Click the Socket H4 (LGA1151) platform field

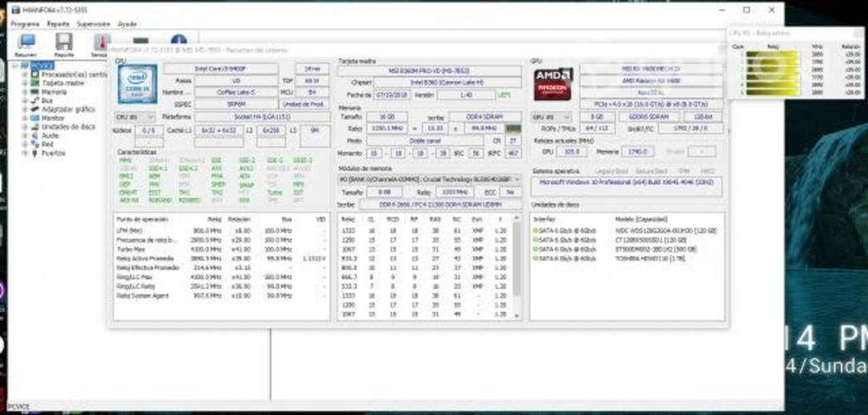[262, 117]
